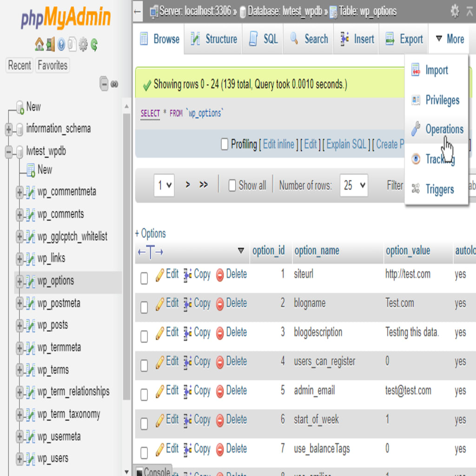The height and width of the screenshot is (476, 476).
Task: Open the Insert tab
Action: (x=357, y=39)
